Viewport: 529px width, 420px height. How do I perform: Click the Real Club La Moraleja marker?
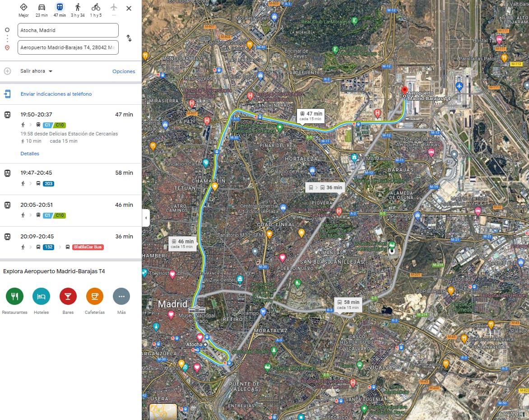[354, 21]
